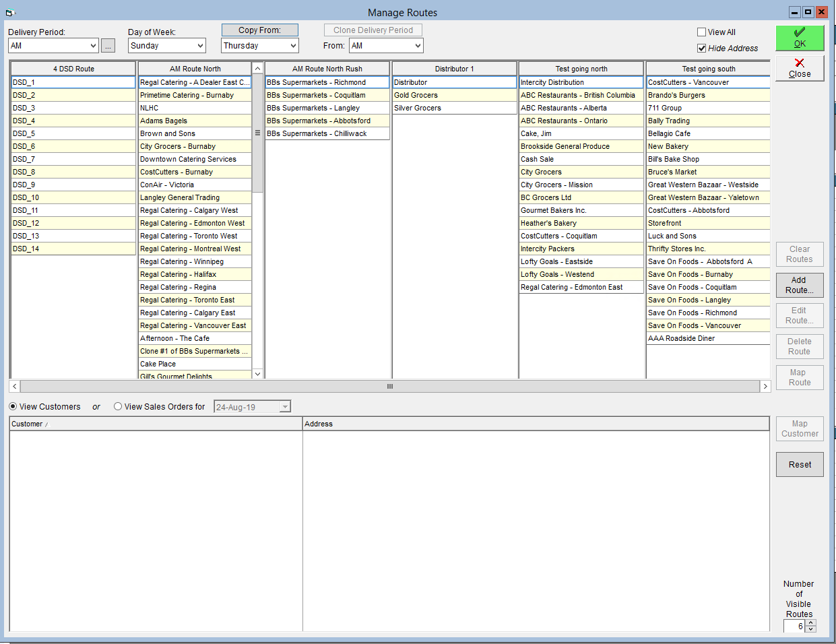Select DSD_1 in 4 DSD Route
The width and height of the screenshot is (836, 644).
coord(73,82)
